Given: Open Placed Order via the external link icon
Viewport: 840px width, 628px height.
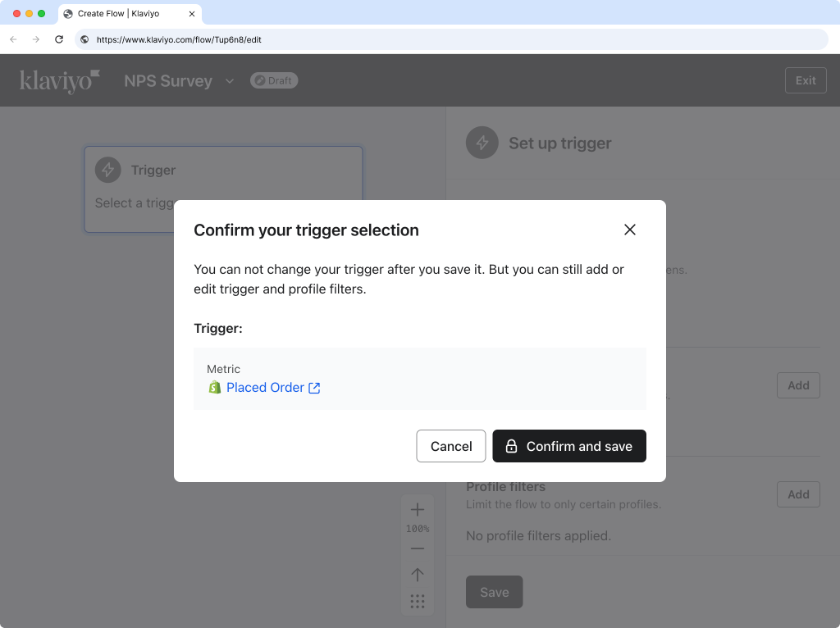Looking at the screenshot, I should pyautogui.click(x=314, y=387).
